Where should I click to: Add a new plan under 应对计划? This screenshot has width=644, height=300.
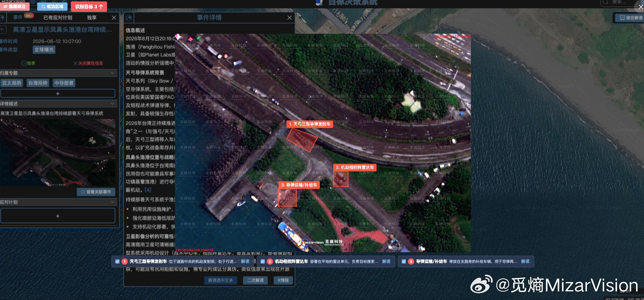click(x=57, y=216)
